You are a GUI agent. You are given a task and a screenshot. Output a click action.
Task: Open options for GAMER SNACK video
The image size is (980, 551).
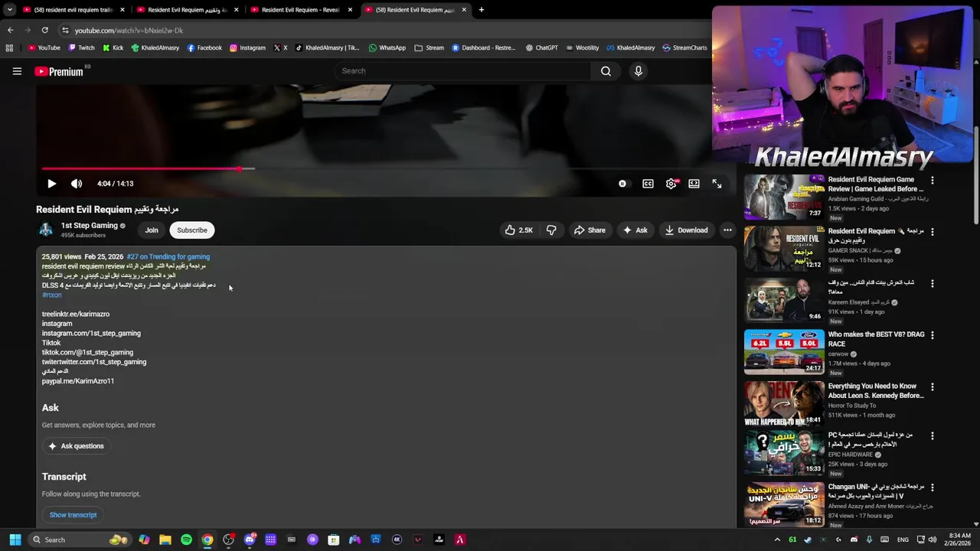point(932,232)
